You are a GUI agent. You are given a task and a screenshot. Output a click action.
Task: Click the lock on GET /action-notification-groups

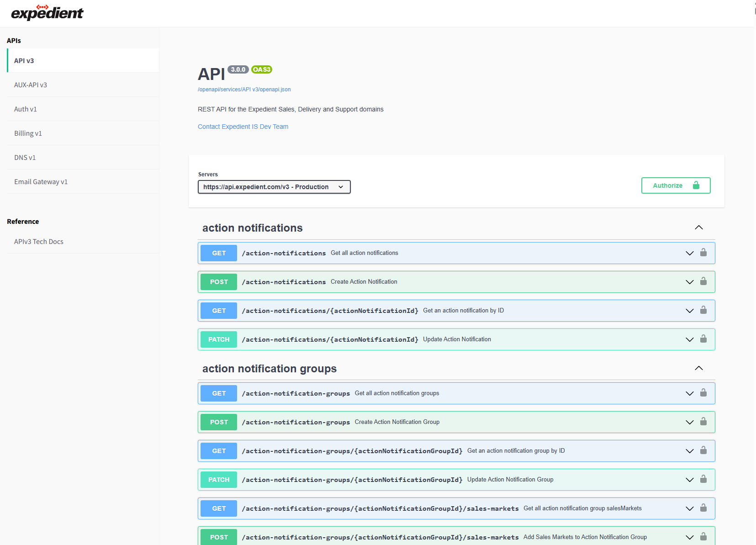point(703,393)
